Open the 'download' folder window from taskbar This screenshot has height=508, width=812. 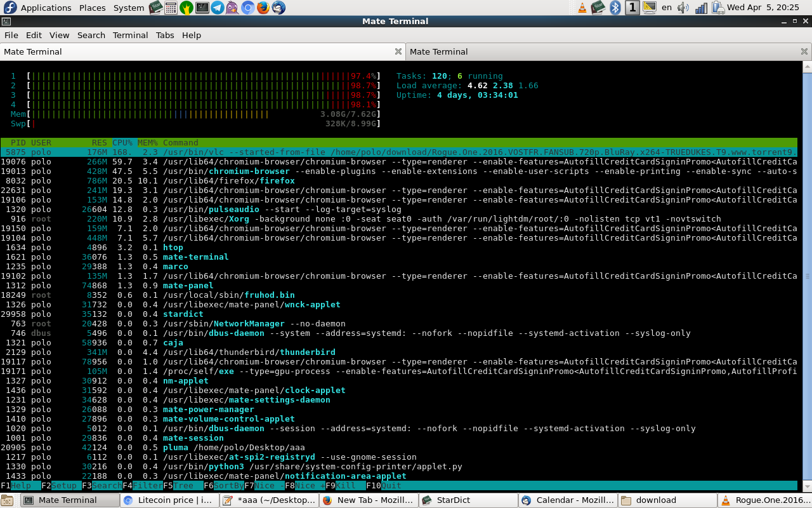(667, 500)
